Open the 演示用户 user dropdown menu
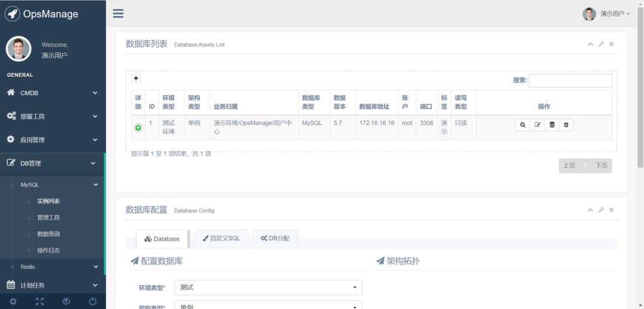Image resolution: width=644 pixels, height=309 pixels. coord(606,14)
